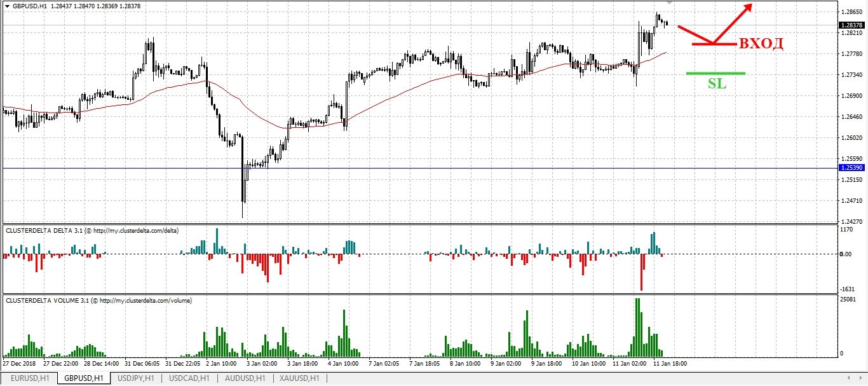Click the largest red delta bar
Screen dimensions: 868x386
pos(642,272)
